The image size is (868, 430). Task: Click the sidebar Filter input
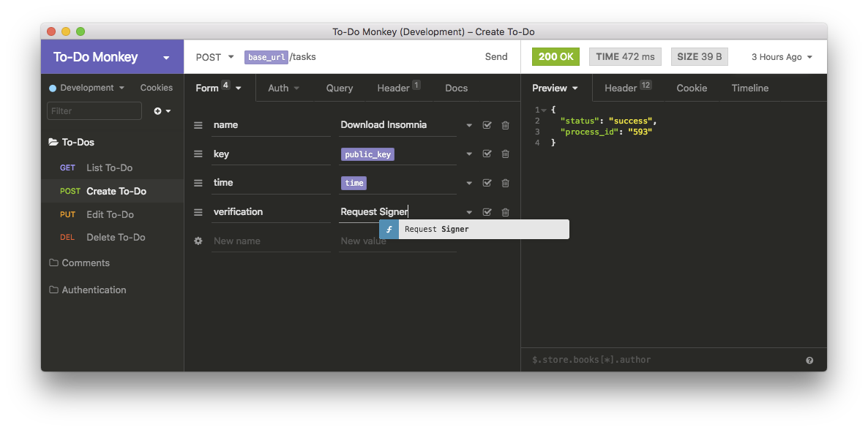(94, 111)
